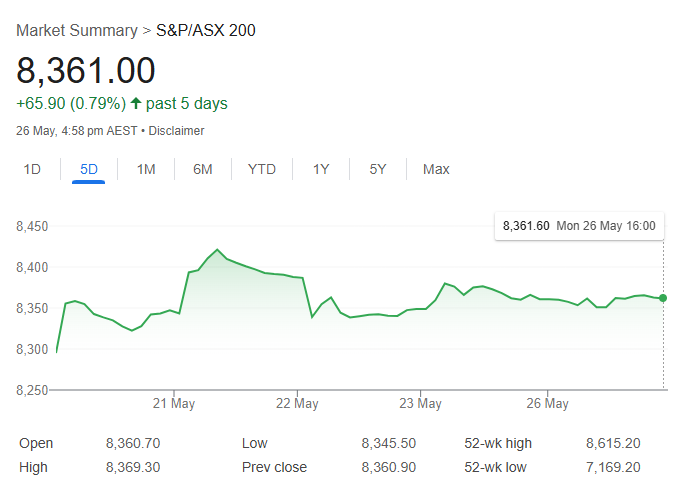Click the 8,450 y-axis label

pos(32,226)
